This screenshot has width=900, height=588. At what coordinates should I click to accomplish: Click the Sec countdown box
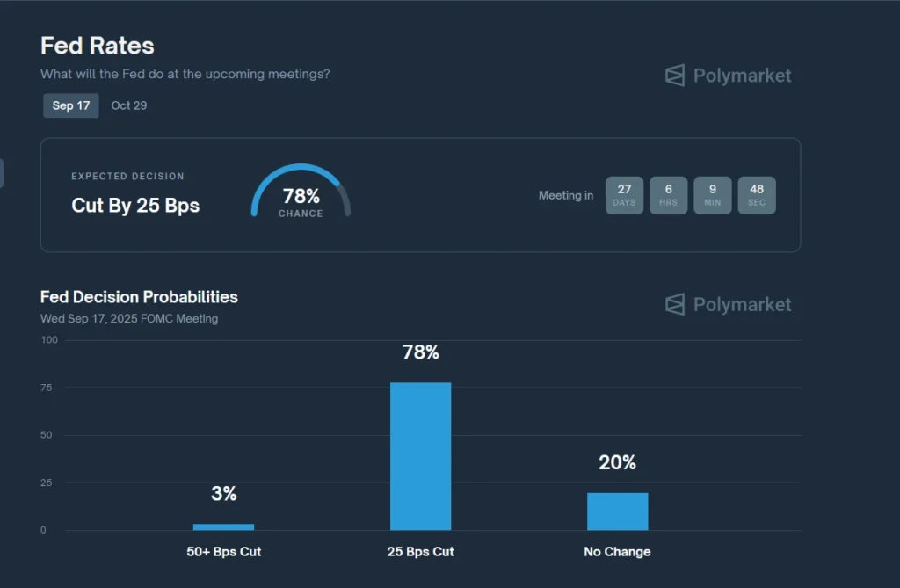(x=757, y=195)
